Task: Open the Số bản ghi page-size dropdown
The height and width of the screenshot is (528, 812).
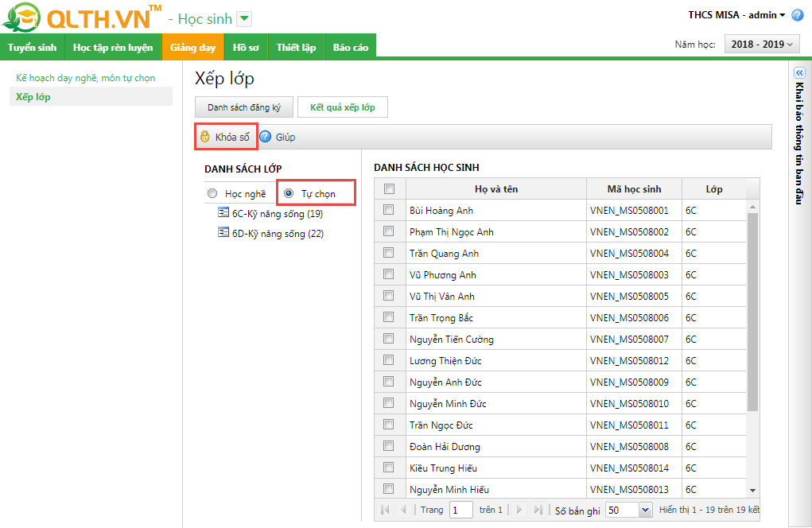Action: coord(644,510)
